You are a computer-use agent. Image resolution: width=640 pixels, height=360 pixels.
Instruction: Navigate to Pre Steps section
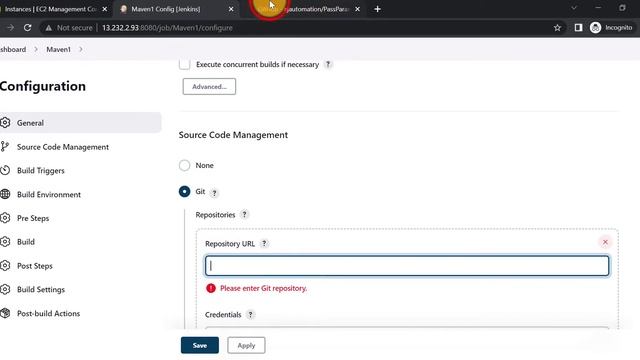[33, 218]
